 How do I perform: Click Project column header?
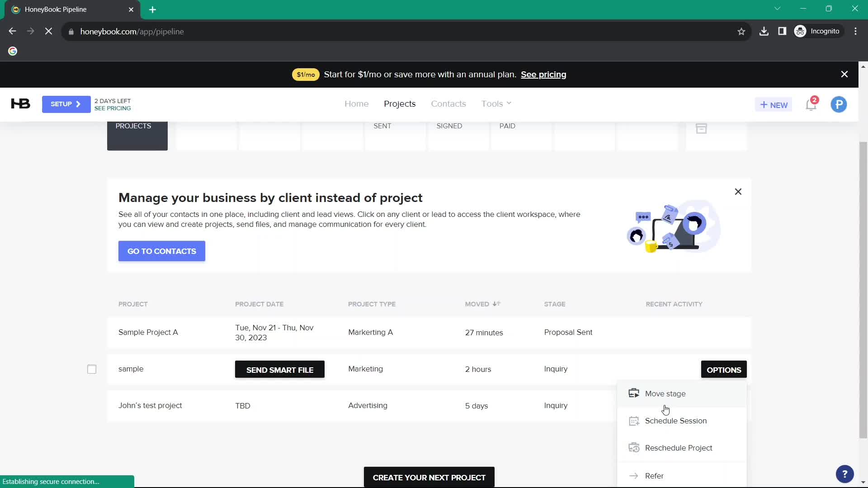pyautogui.click(x=133, y=304)
